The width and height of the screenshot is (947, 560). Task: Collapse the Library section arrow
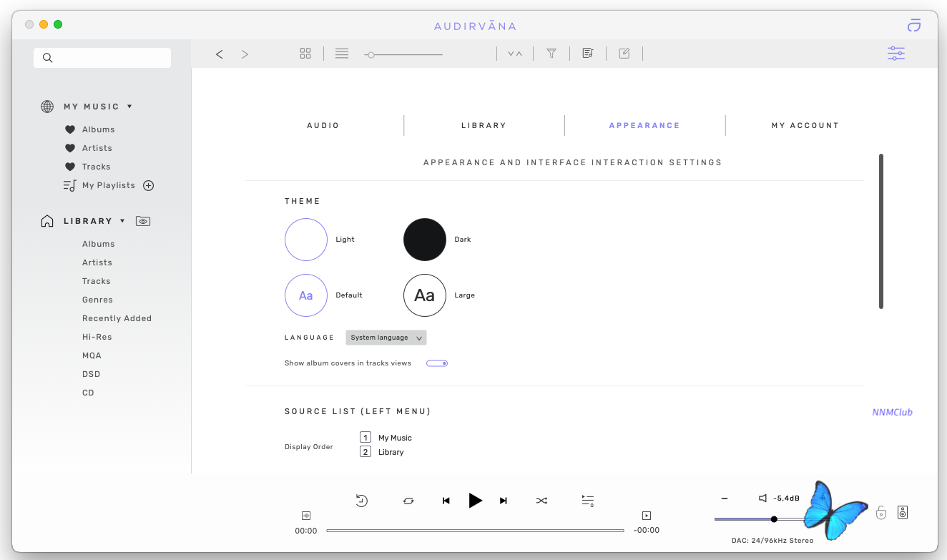[x=122, y=221]
